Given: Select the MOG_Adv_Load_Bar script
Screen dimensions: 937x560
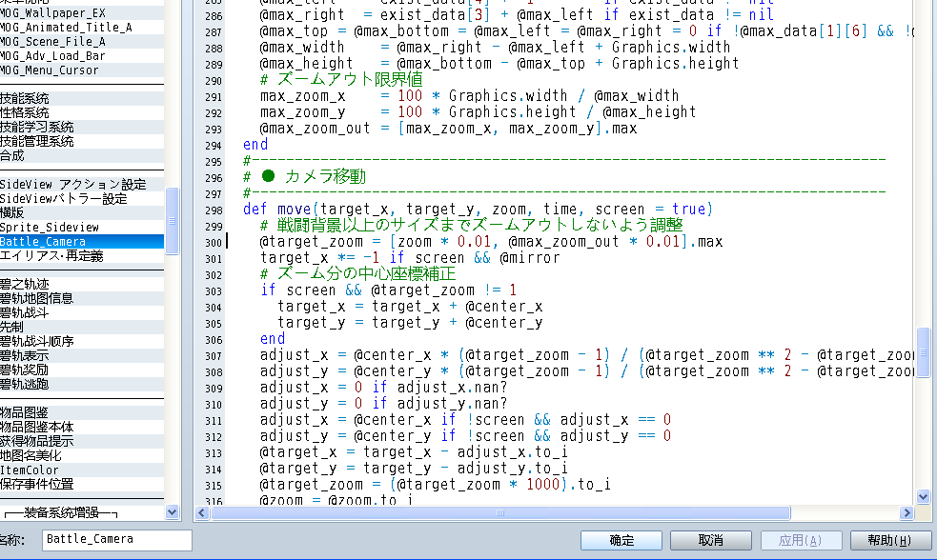Looking at the screenshot, I should coord(82,55).
